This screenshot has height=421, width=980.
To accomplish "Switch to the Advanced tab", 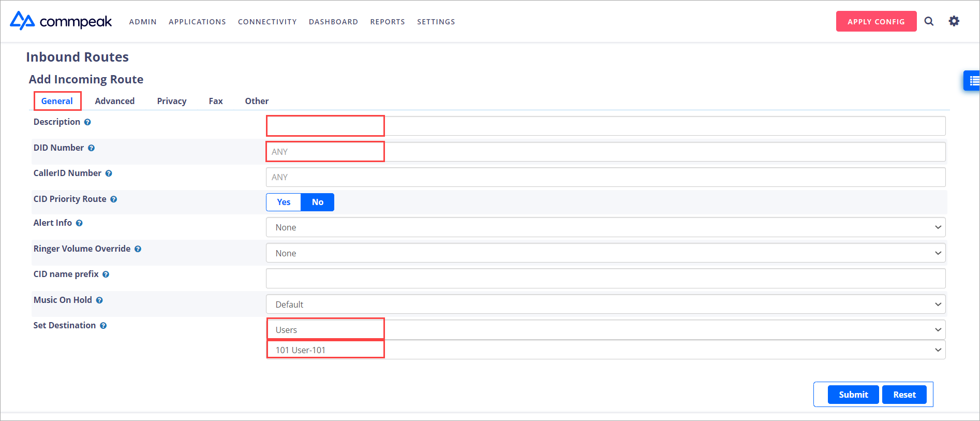I will tap(115, 101).
